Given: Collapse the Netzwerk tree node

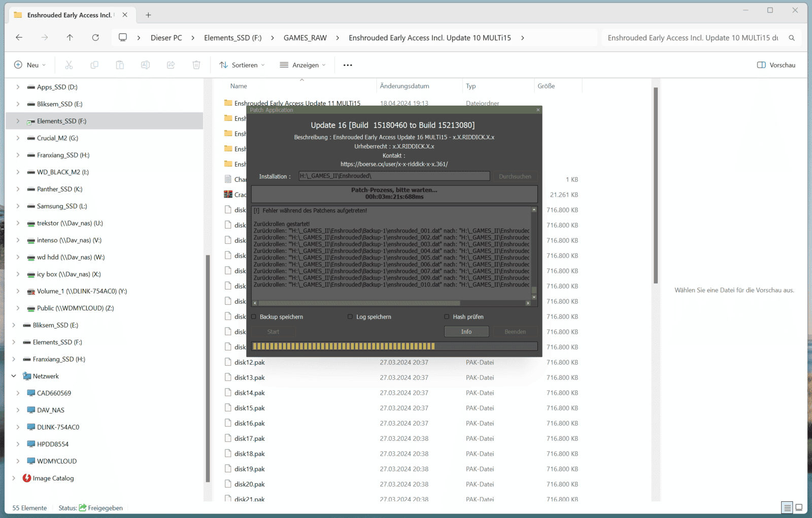Looking at the screenshot, I should (14, 376).
